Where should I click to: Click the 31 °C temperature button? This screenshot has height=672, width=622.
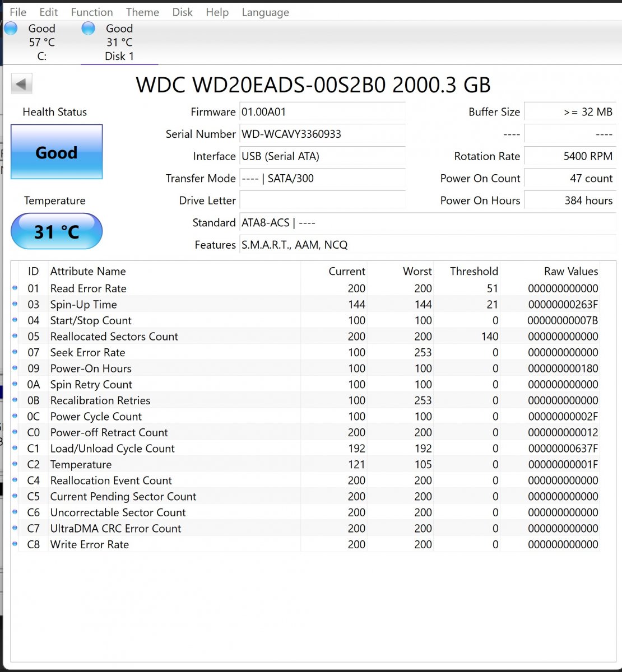click(57, 231)
